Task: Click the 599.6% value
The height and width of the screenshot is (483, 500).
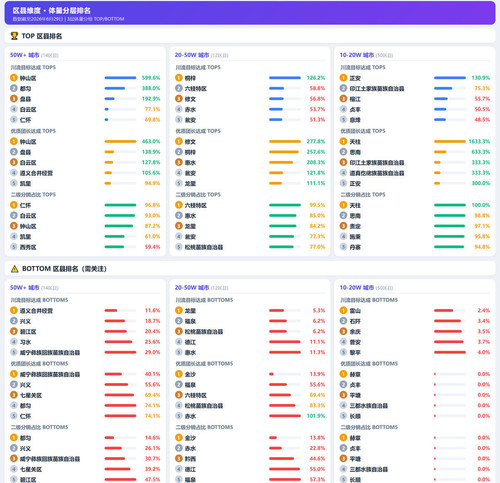Action: (151, 78)
